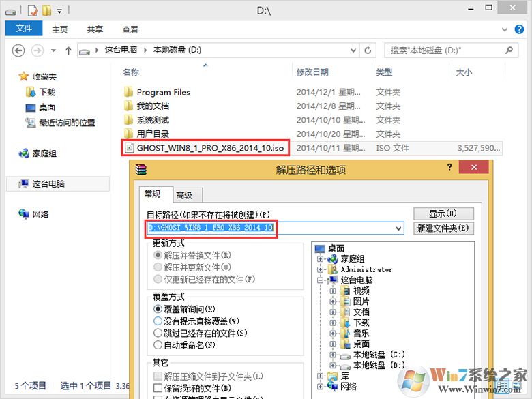Sort files by the 修改日期 column header

tap(312, 72)
